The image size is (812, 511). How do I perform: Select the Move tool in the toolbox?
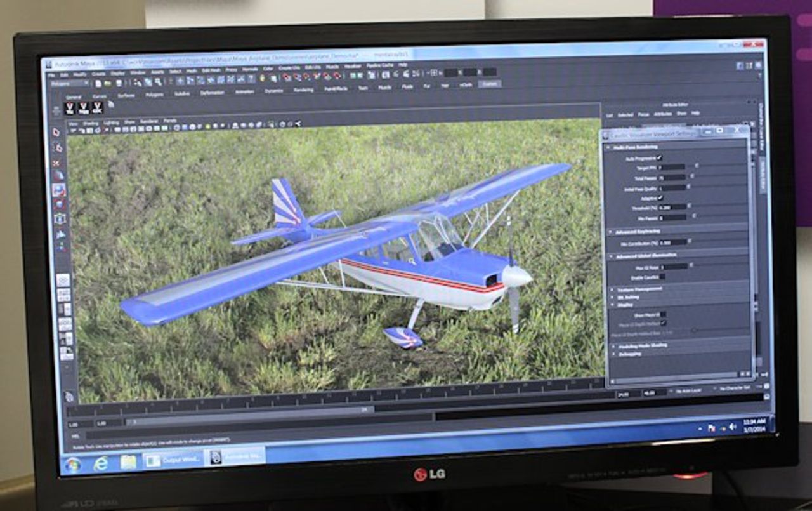pyautogui.click(x=58, y=175)
